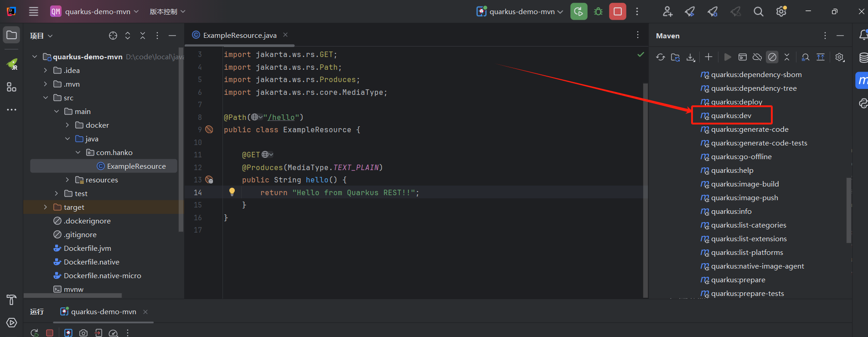Screen dimensions: 868x337
Task: Toggle the breakpoint icon on line 13
Action: tap(209, 180)
